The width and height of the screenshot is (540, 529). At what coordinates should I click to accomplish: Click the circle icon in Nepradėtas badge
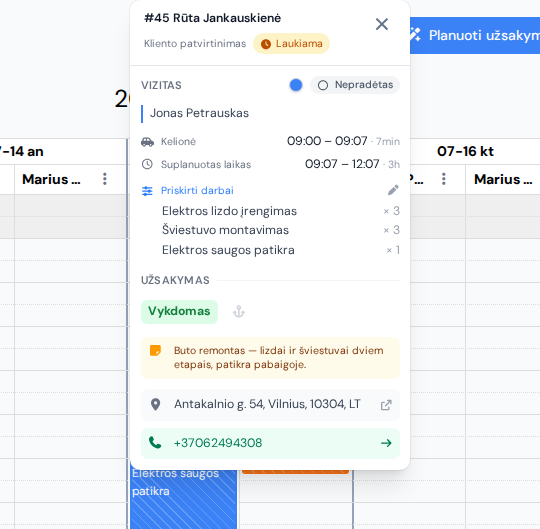coord(323,85)
